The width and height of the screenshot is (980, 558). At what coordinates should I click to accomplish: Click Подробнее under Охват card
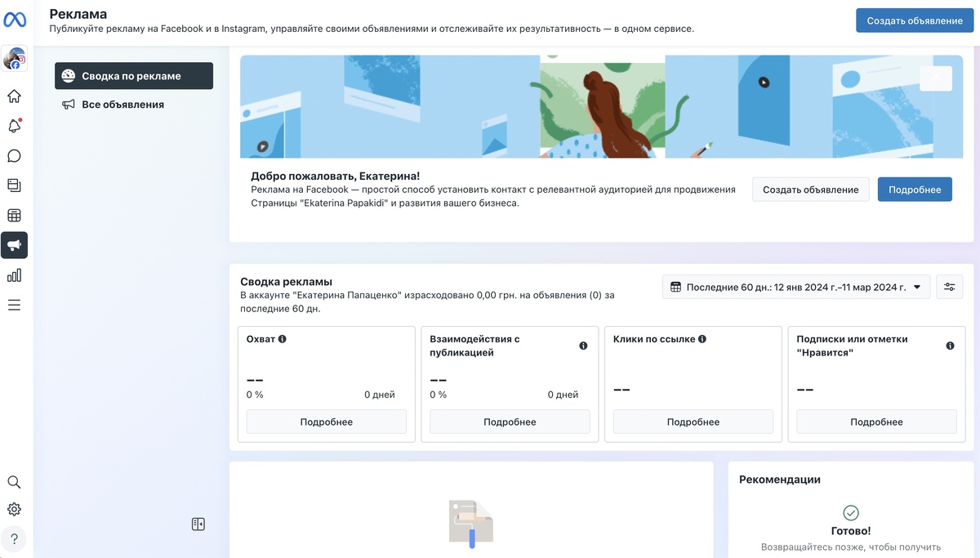point(327,422)
